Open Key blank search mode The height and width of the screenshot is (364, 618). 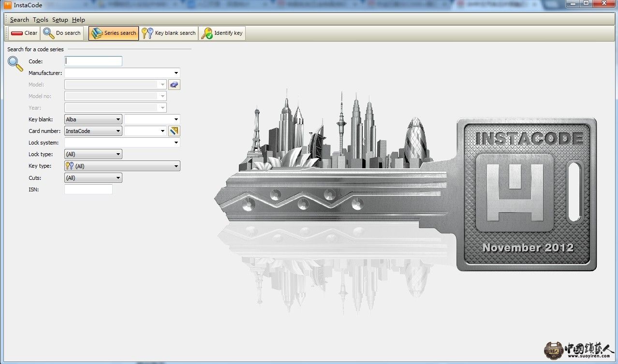169,33
